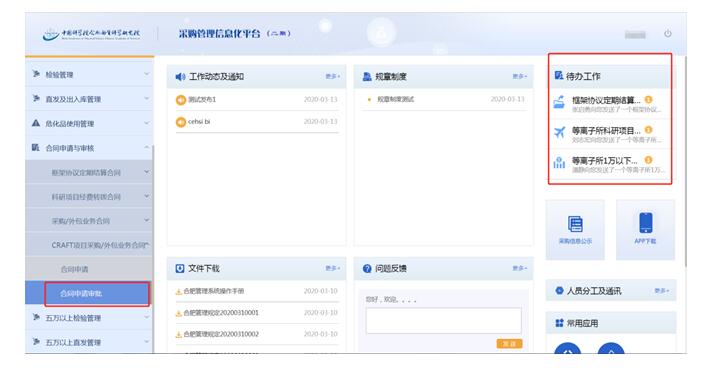The width and height of the screenshot is (718, 374).
Task: Click the 采购管理信息化平台 title
Action: pyautogui.click(x=234, y=33)
